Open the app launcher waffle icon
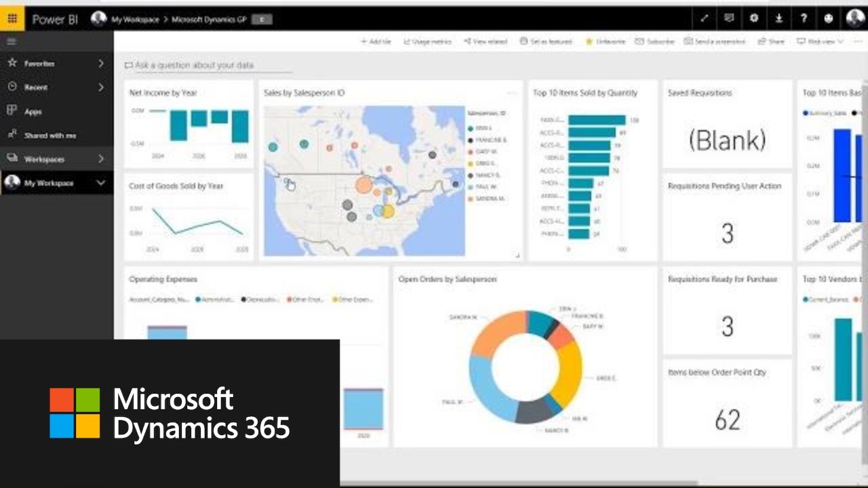The width and height of the screenshot is (868, 488). tap(12, 18)
